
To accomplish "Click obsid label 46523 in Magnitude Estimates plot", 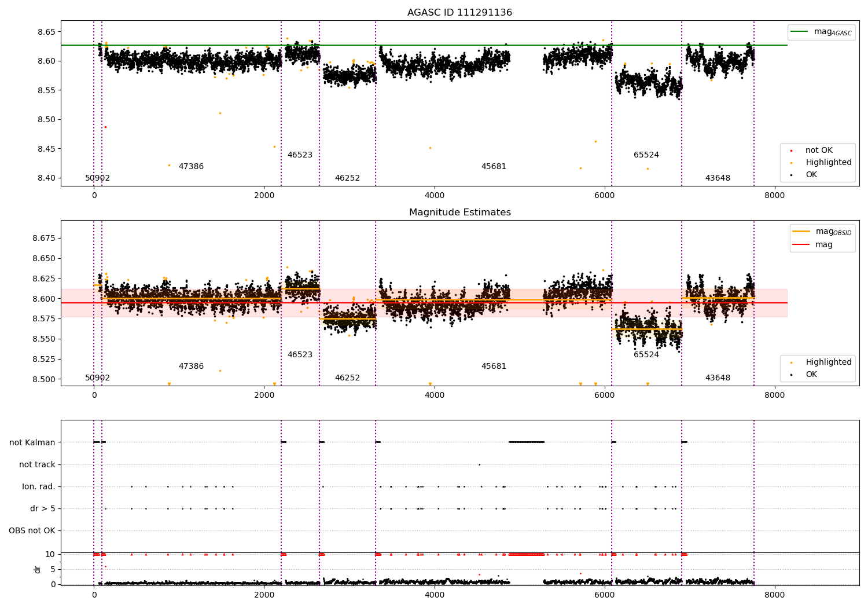I will [x=300, y=354].
